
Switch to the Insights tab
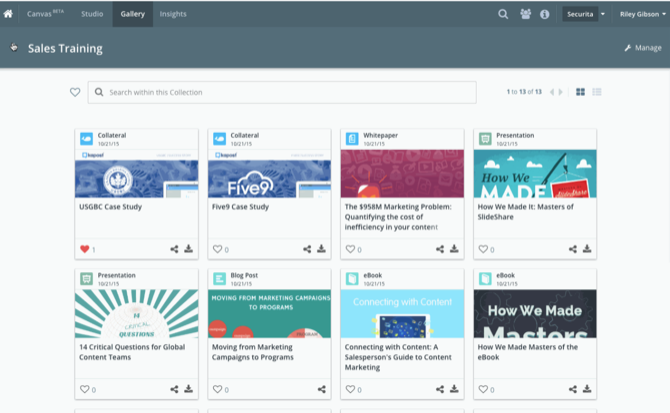(173, 15)
